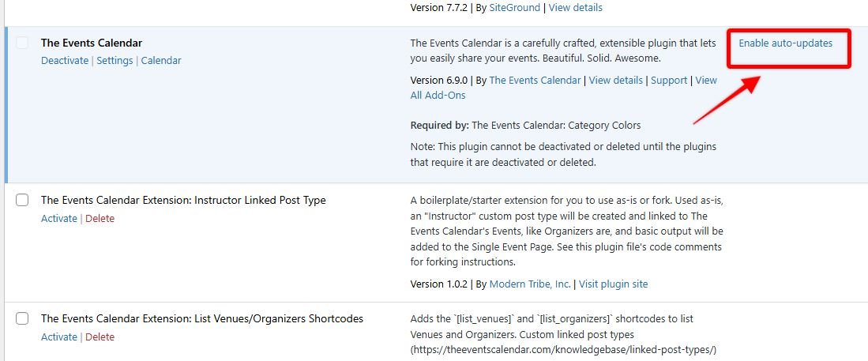Select the 'Note: This plugin cannot be deactivated' text
Image resolution: width=868 pixels, height=361 pixels.
[563, 155]
